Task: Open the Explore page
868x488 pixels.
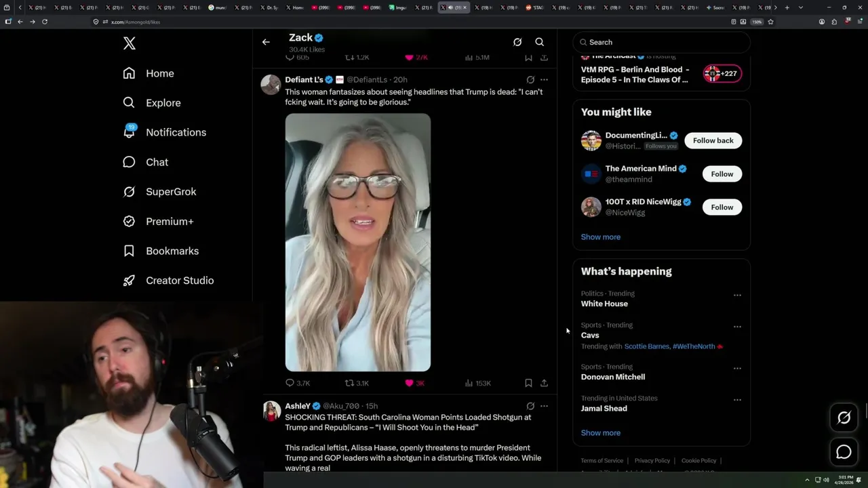Action: [x=152, y=103]
